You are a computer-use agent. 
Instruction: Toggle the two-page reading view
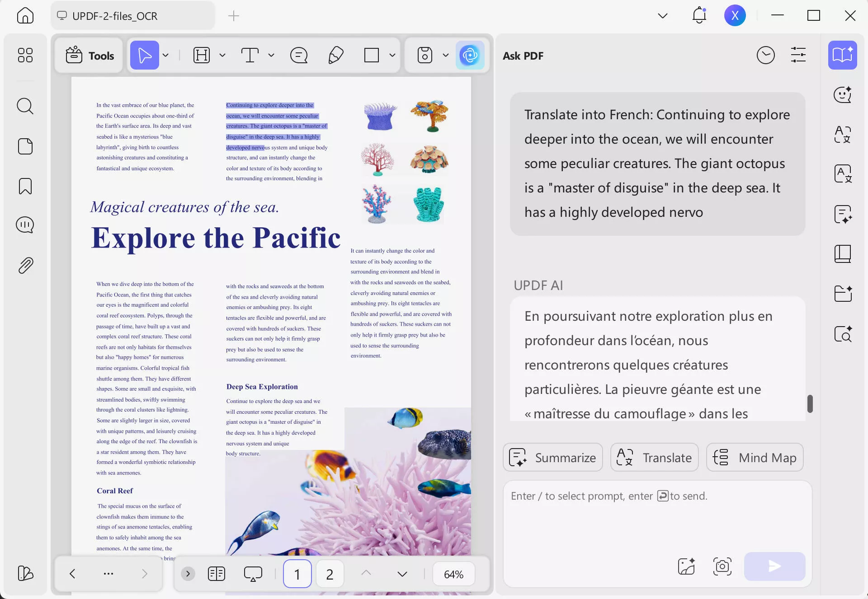(x=216, y=574)
